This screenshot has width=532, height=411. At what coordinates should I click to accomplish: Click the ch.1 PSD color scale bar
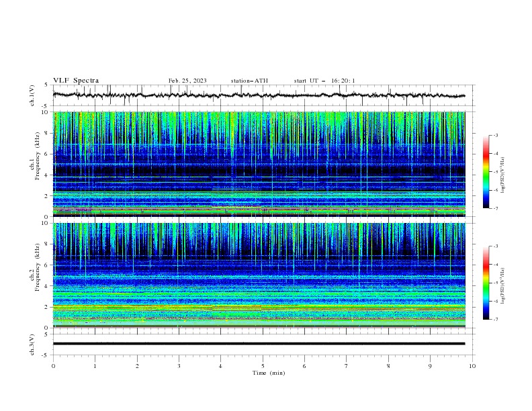click(486, 172)
